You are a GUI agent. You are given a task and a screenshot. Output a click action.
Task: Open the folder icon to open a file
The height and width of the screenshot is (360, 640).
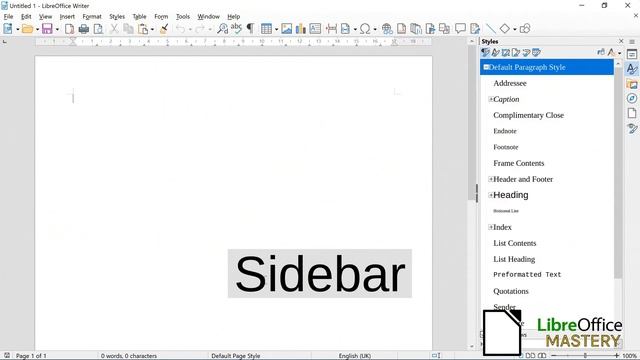tap(27, 29)
